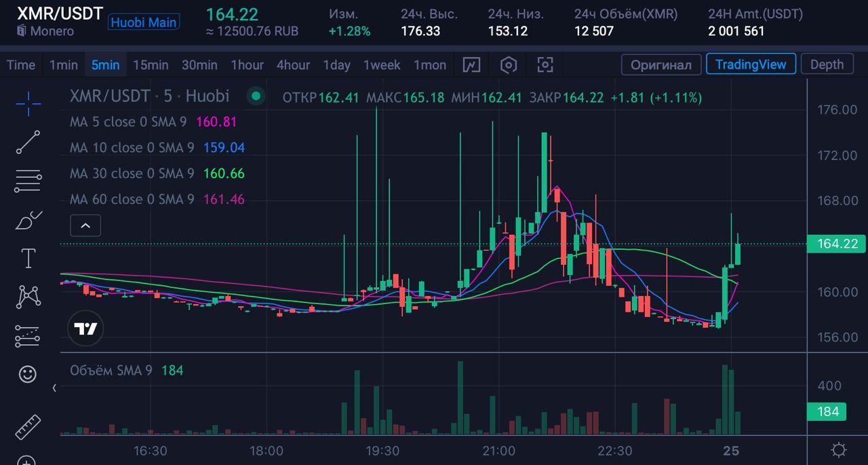Screen dimensions: 868x465
Task: Select the text annotation tool
Action: [x=28, y=259]
